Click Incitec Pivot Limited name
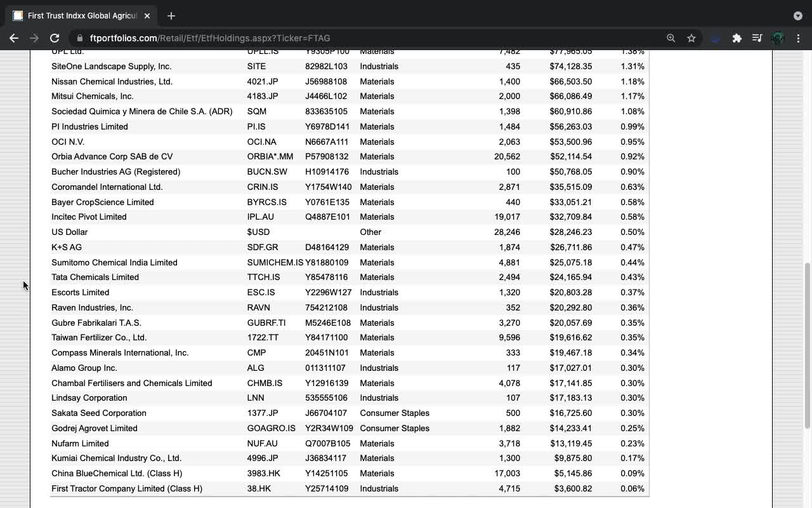This screenshot has height=508, width=812. click(89, 217)
